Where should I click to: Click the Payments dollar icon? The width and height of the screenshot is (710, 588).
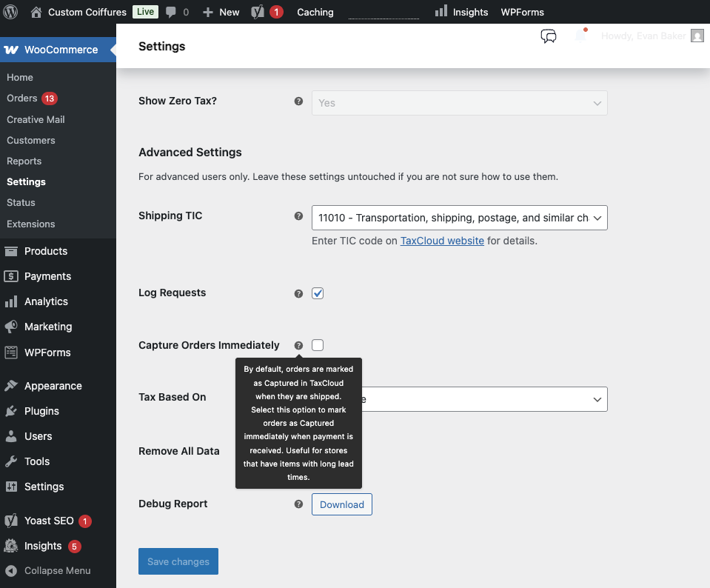point(11,276)
